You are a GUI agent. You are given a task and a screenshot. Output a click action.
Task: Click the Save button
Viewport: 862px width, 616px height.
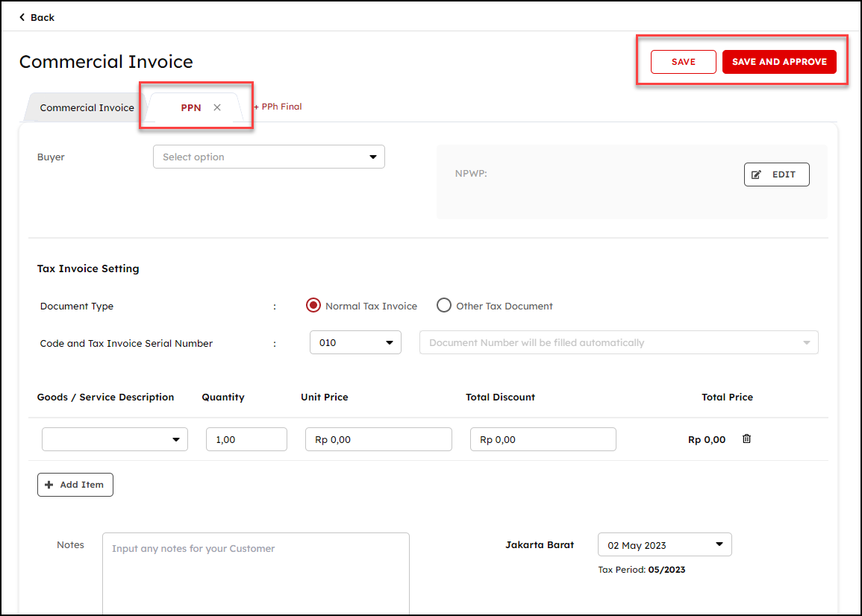683,62
